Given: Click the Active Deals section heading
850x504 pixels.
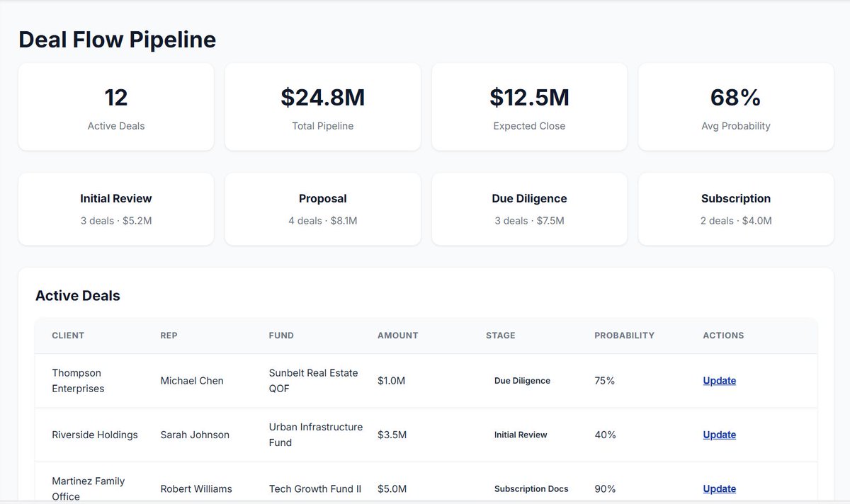Looking at the screenshot, I should pos(78,296).
